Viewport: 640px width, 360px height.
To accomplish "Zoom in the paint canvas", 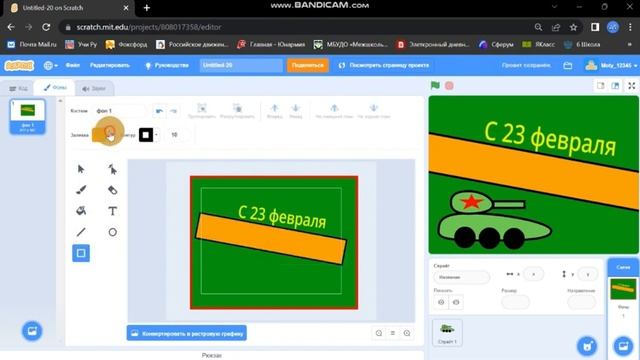I will pyautogui.click(x=407, y=333).
